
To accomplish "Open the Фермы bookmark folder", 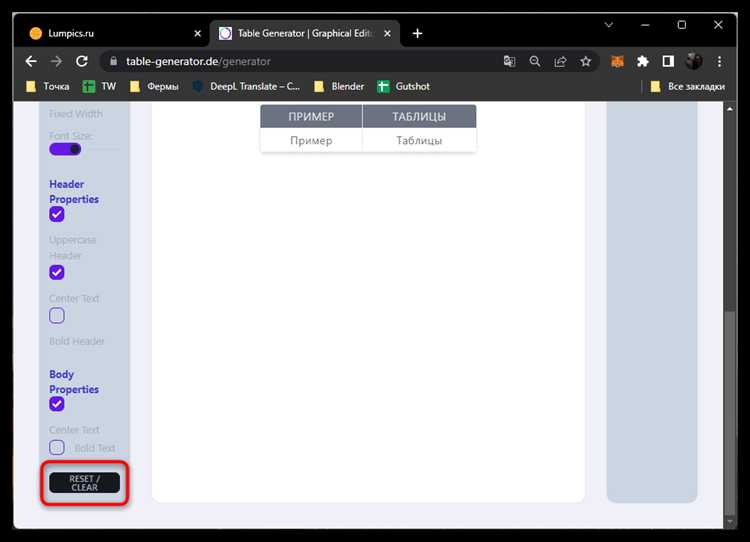I will (154, 87).
